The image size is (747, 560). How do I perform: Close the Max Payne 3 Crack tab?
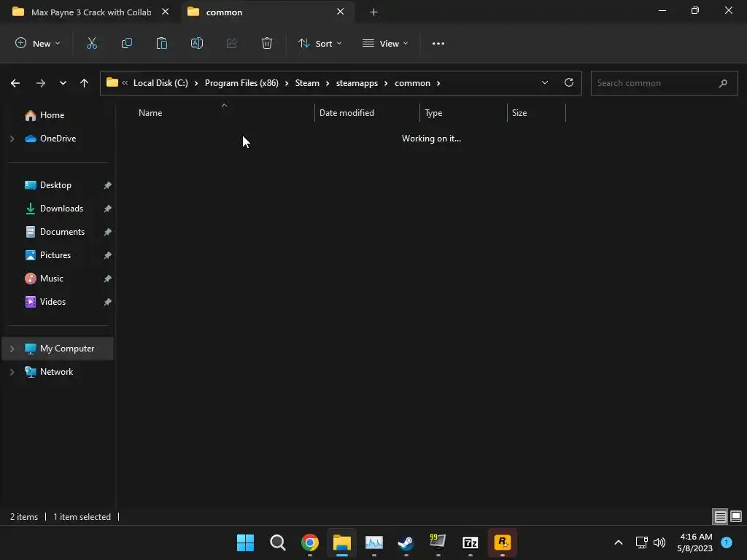(166, 12)
